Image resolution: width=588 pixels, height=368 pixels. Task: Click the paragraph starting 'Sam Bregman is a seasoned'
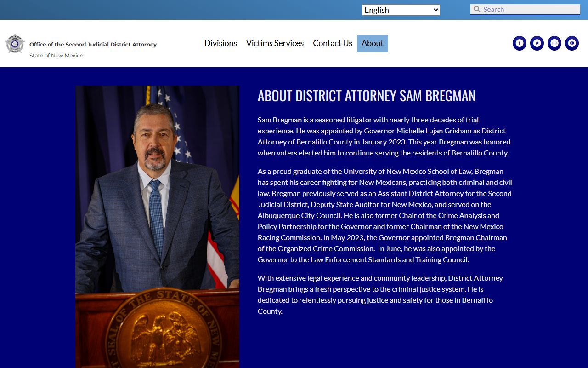pyautogui.click(x=385, y=136)
